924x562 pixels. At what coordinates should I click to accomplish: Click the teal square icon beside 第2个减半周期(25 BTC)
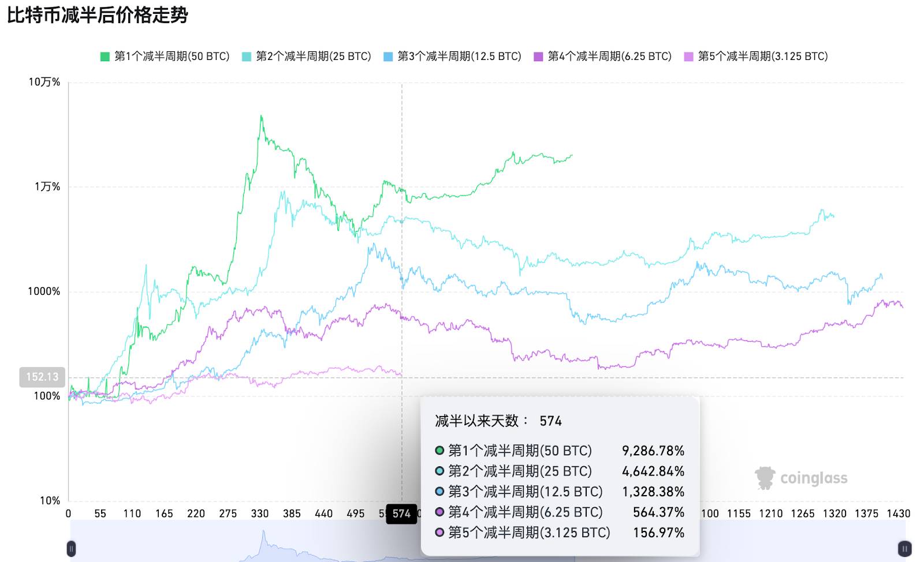tap(246, 56)
